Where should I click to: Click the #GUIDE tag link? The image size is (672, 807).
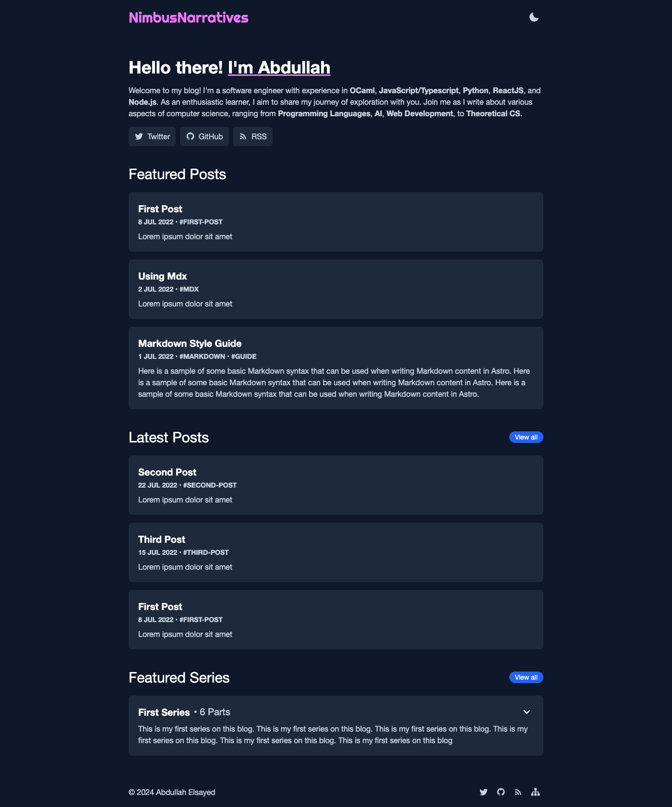pyautogui.click(x=243, y=356)
